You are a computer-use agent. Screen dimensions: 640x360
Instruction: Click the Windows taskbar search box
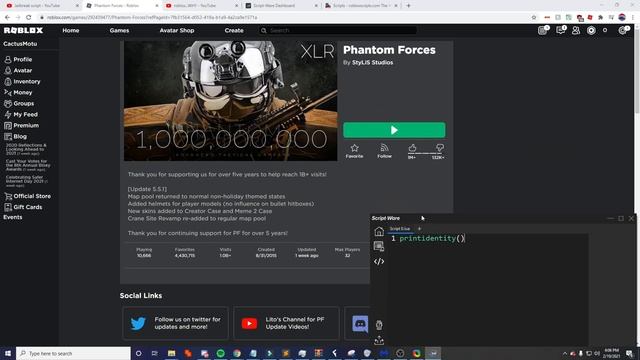click(73, 353)
